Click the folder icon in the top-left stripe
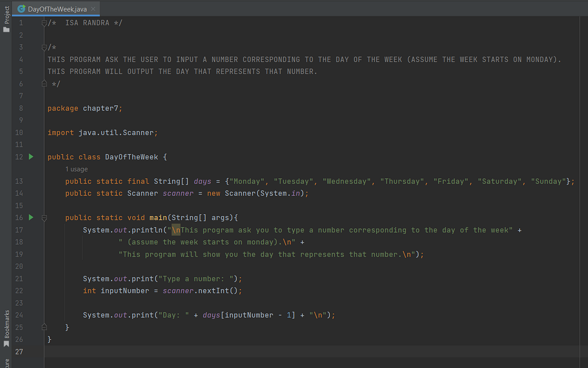 pos(5,29)
